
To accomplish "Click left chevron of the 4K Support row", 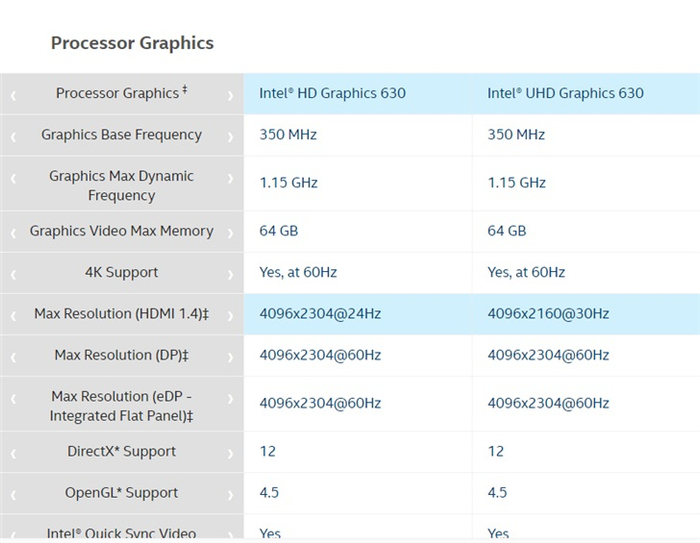I will 13,273.
